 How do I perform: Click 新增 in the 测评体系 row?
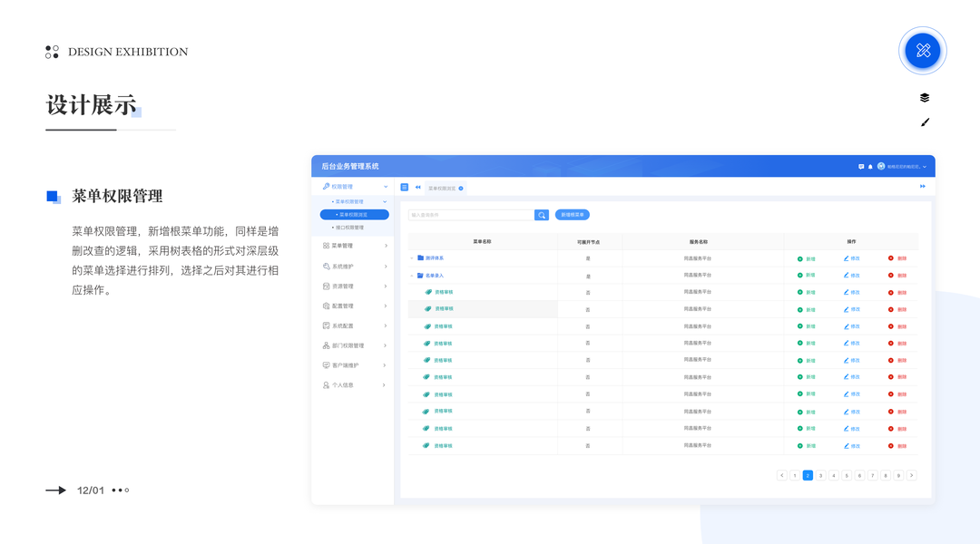[x=807, y=258]
